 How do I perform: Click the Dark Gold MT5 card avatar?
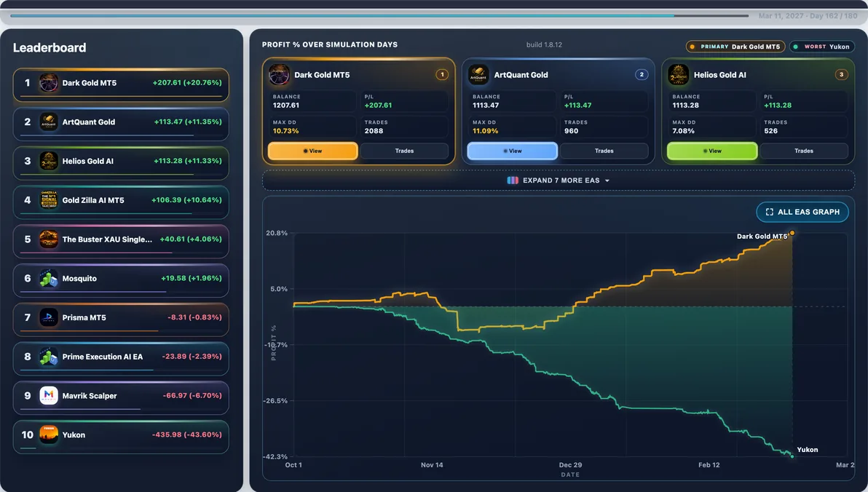coord(279,75)
